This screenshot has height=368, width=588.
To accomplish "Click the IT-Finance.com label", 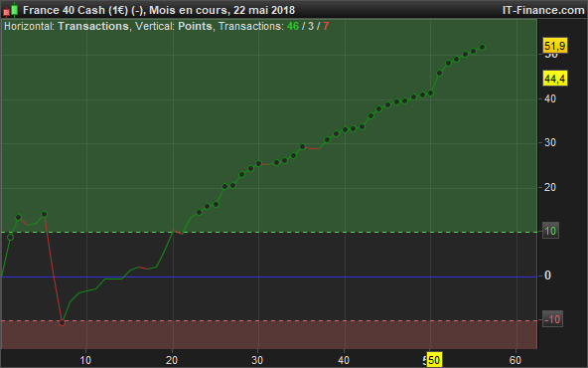I will point(543,10).
